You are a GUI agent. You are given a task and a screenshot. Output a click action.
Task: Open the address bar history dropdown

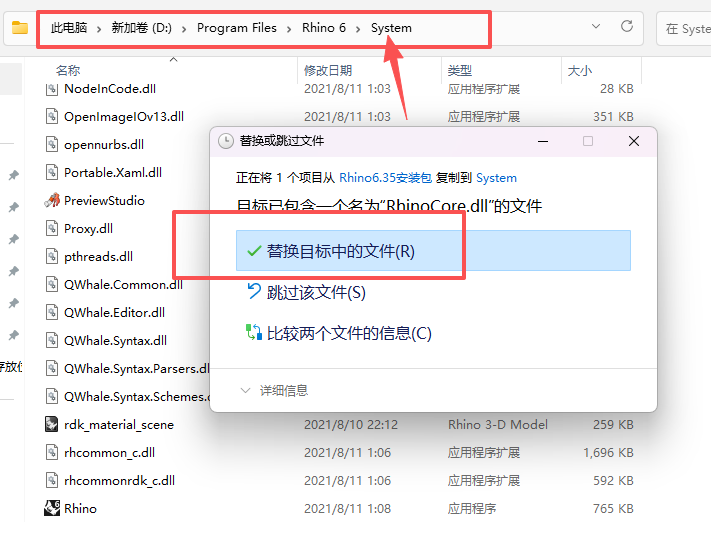pos(596,26)
